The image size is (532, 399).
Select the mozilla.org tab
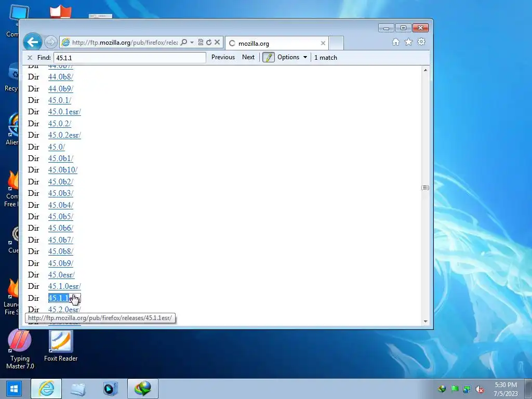point(277,43)
